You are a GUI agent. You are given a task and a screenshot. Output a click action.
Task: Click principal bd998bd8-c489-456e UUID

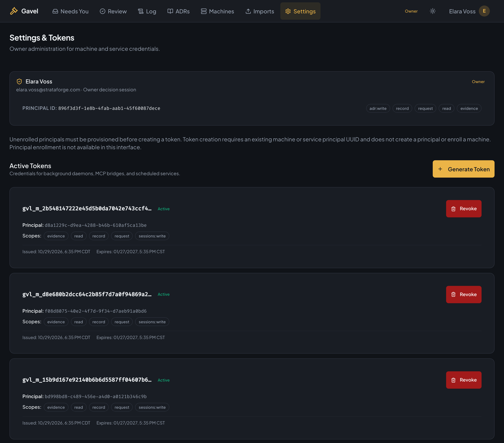96,396
